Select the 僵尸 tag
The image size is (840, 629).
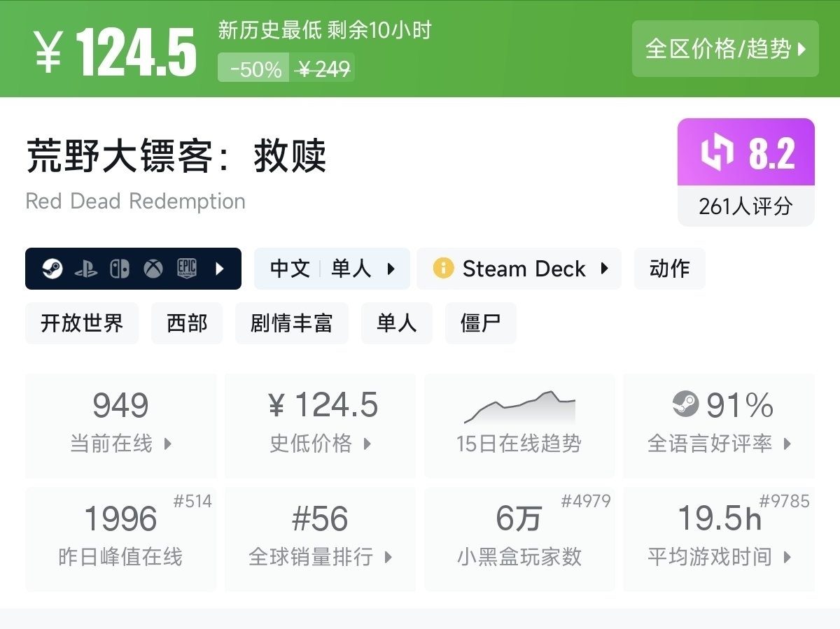pyautogui.click(x=480, y=323)
